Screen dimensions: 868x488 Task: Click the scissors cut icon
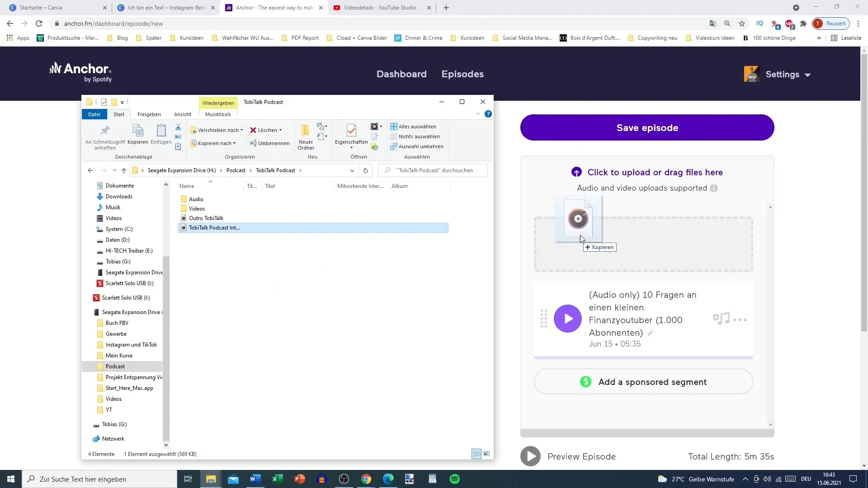[x=178, y=127]
